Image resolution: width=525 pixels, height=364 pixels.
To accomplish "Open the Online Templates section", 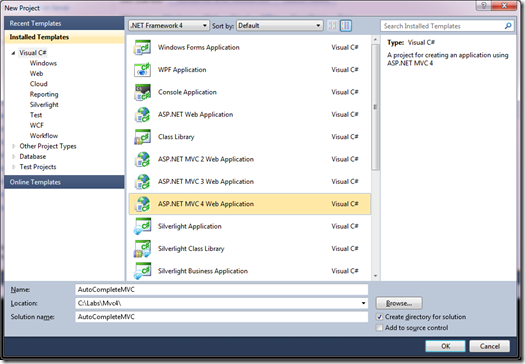I will pyautogui.click(x=64, y=182).
